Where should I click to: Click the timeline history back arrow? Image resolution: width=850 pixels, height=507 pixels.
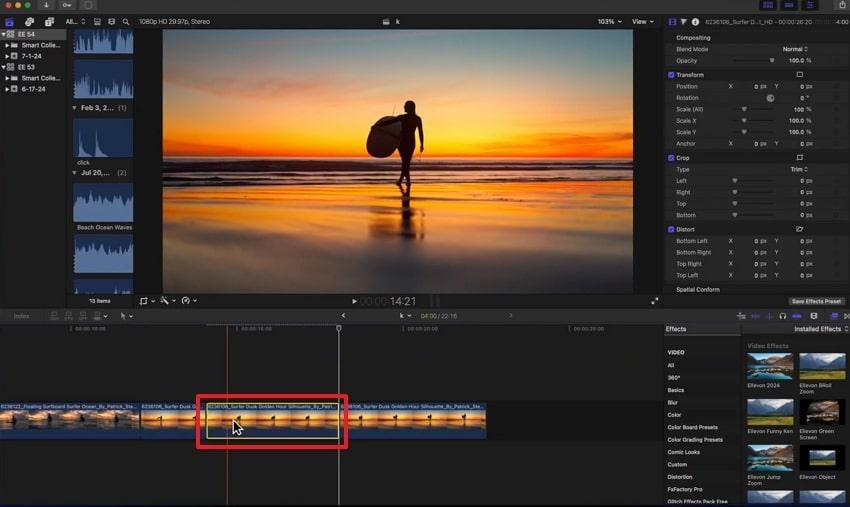coord(343,316)
